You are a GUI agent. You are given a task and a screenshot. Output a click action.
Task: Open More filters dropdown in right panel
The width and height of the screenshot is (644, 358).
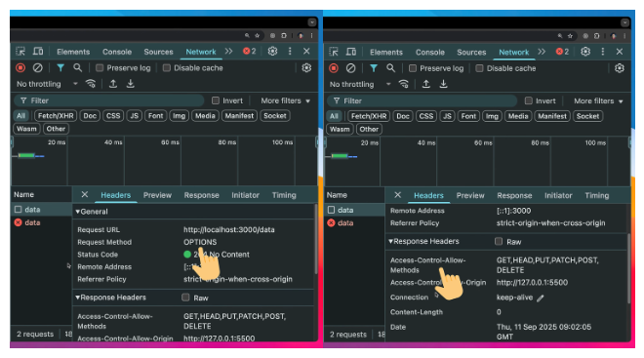[x=598, y=101]
